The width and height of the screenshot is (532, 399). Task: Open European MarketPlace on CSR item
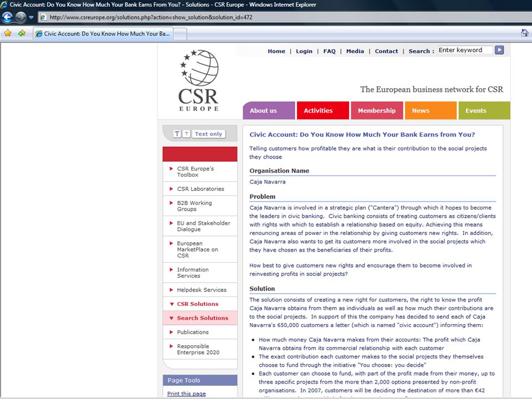200,249
